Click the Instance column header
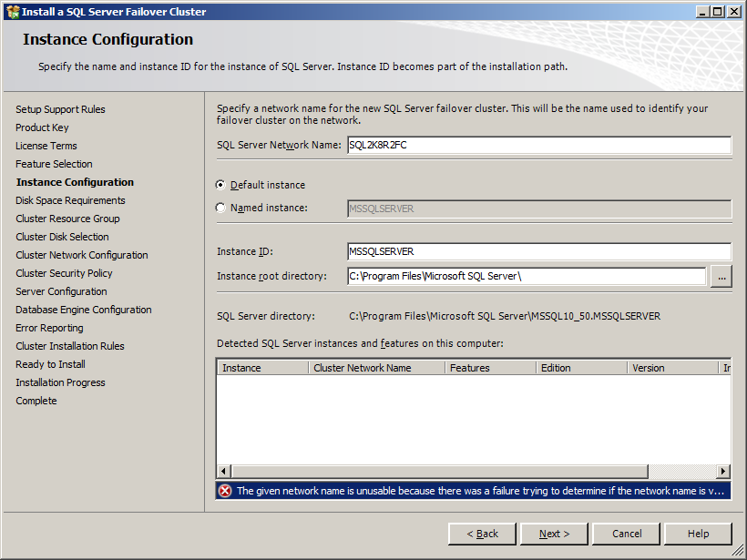Image resolution: width=747 pixels, height=560 pixels. pos(263,368)
